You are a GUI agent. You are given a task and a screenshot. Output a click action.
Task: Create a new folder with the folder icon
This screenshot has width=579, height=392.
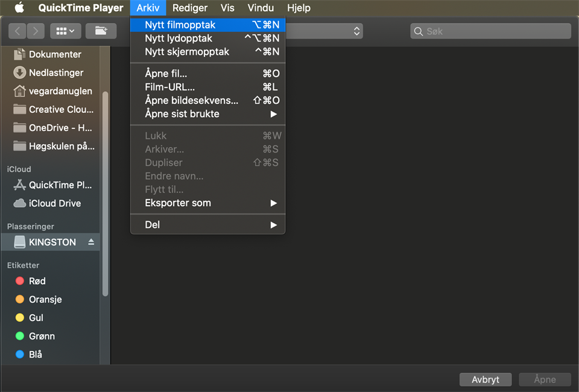(x=101, y=31)
